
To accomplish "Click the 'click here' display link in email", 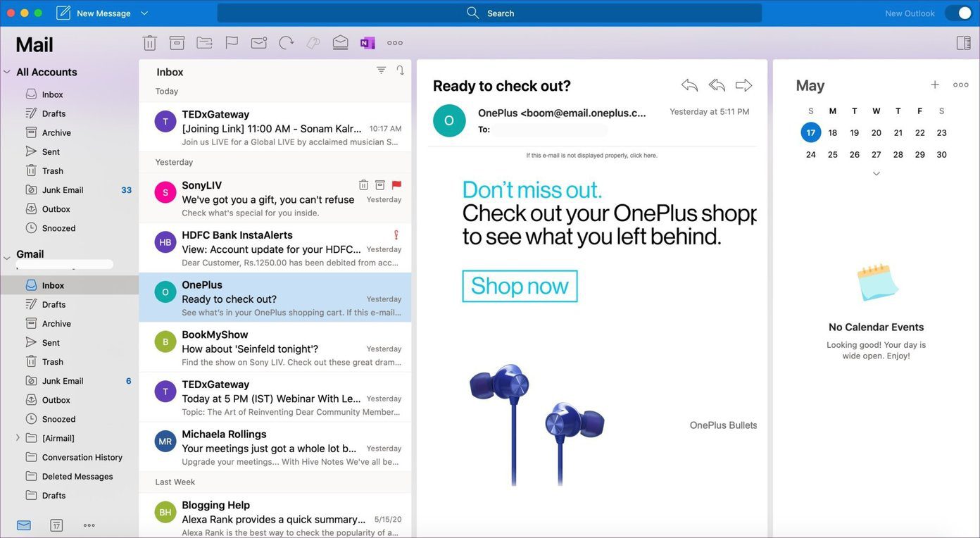I will [x=643, y=156].
